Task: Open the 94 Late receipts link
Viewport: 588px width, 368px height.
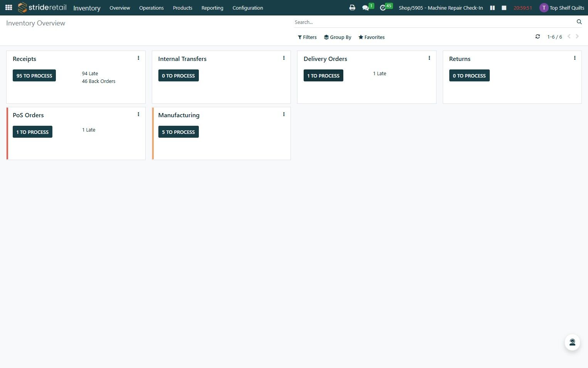Action: tap(90, 74)
